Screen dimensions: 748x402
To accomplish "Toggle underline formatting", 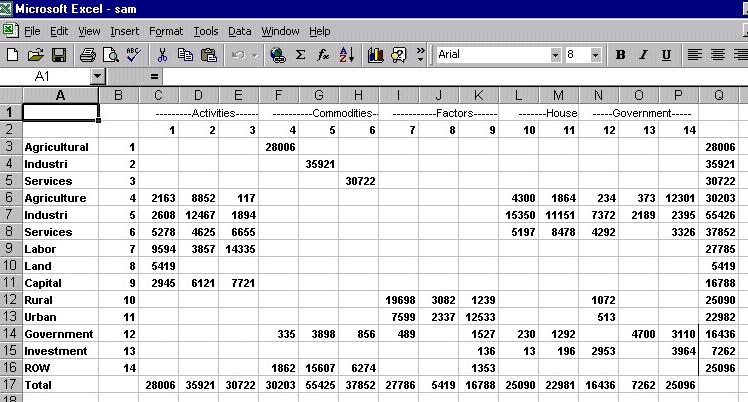I will (666, 55).
